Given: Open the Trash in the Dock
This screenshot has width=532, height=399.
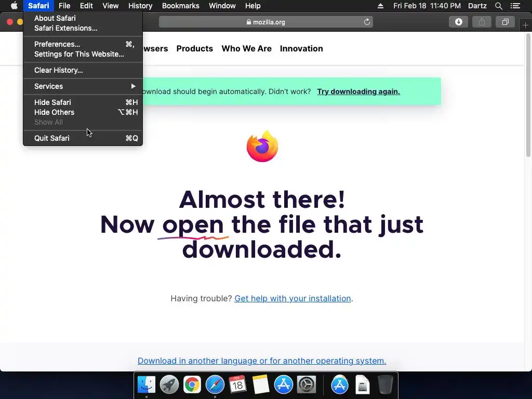Looking at the screenshot, I should click(x=385, y=385).
